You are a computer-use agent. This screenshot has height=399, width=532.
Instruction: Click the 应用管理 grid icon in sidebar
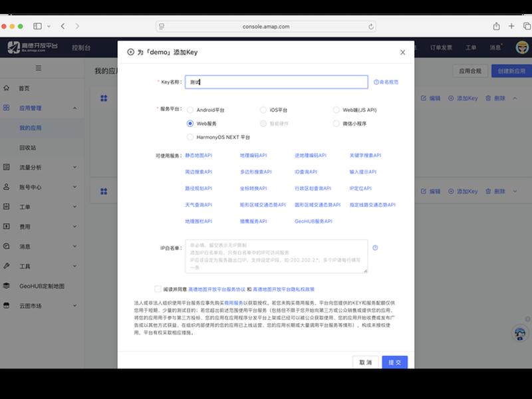[7, 108]
